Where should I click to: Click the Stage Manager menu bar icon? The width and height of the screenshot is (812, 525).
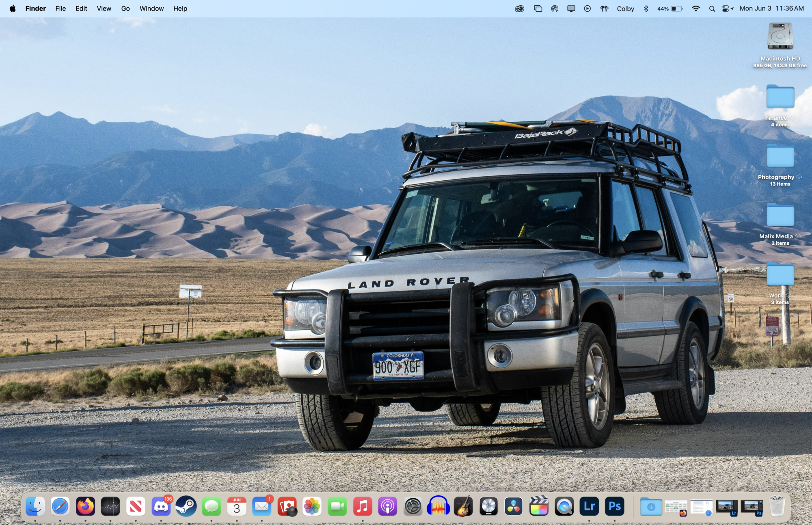click(x=538, y=9)
